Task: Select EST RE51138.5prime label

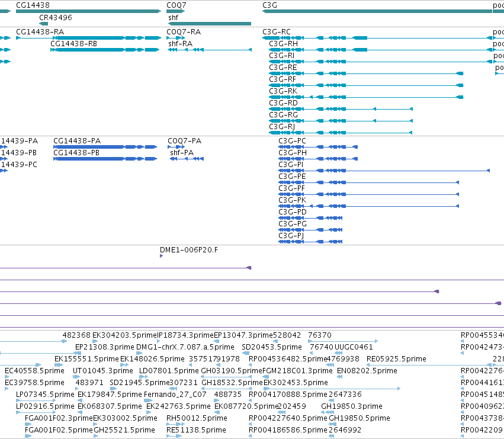Action: click(x=196, y=430)
